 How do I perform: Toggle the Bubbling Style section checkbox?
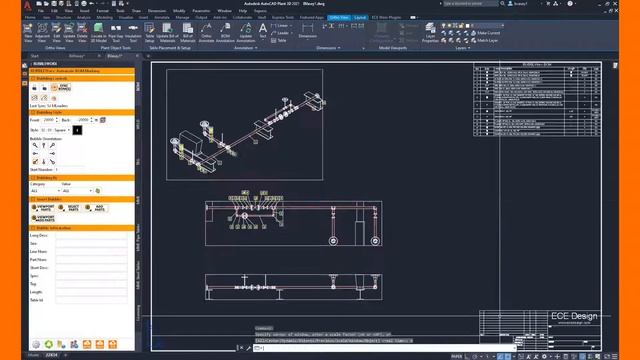(33, 112)
